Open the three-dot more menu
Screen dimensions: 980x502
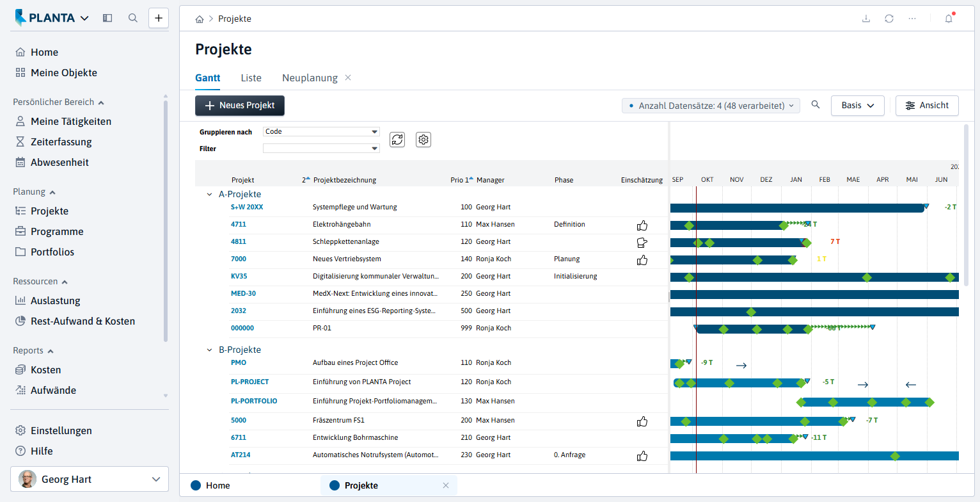point(912,19)
